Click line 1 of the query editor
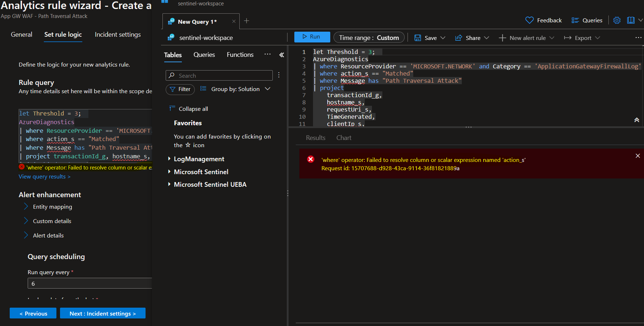The image size is (644, 326). [x=343, y=52]
